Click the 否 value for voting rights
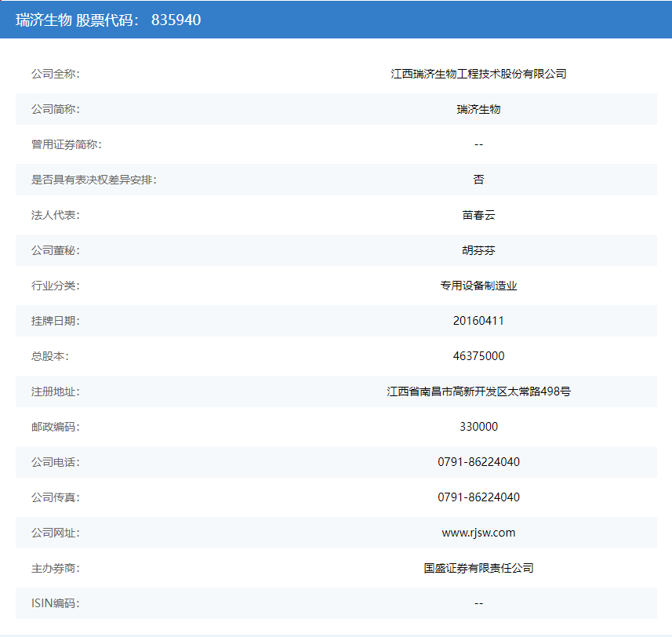The height and width of the screenshot is (637, 672). pos(478,180)
